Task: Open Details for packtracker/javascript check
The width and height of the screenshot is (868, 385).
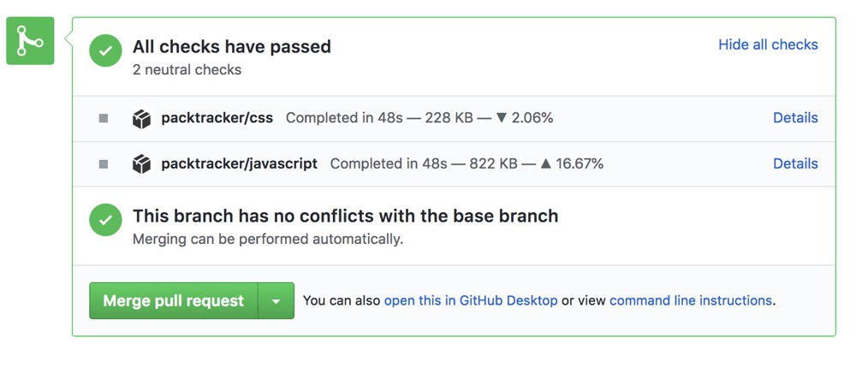Action: pyautogui.click(x=795, y=163)
